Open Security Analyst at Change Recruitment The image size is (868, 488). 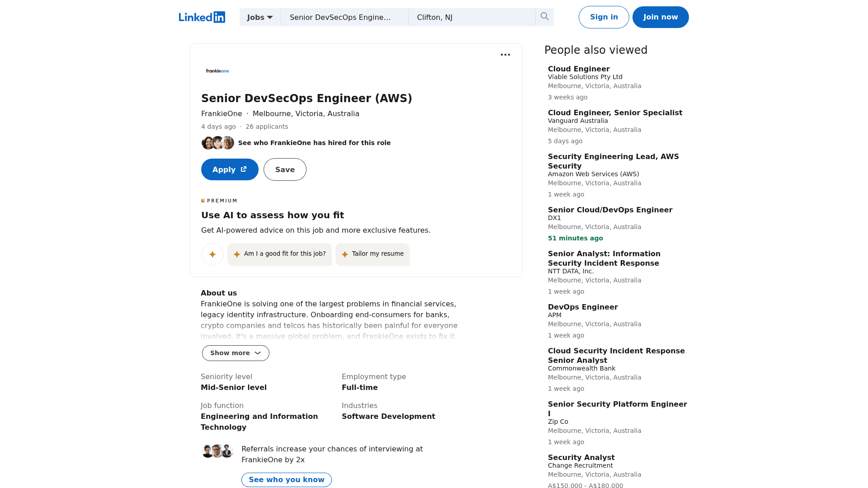(x=581, y=458)
